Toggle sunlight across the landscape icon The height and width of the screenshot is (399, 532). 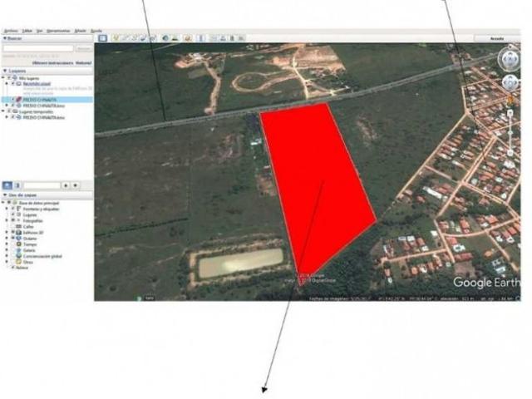(175, 38)
